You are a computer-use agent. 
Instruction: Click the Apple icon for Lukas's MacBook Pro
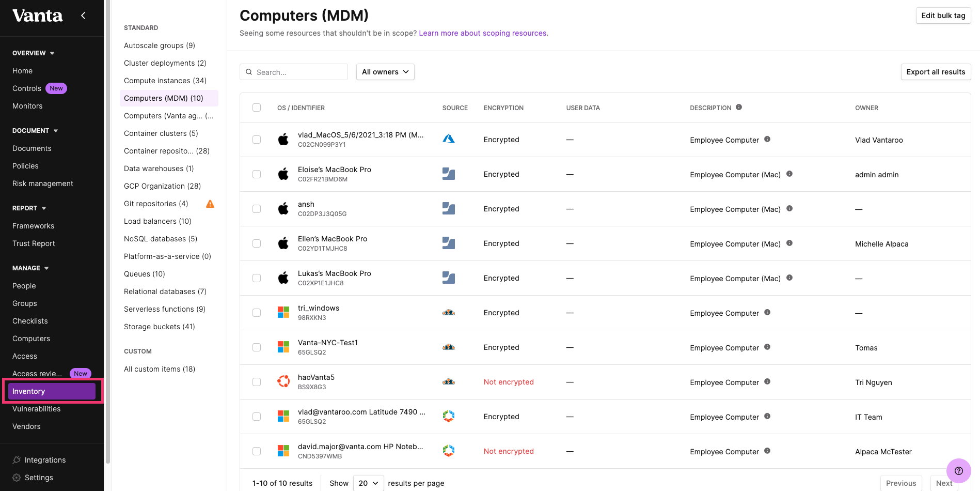[x=283, y=278]
